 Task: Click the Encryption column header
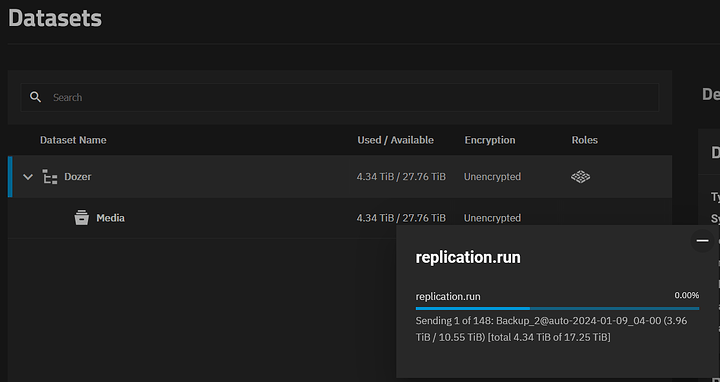point(489,140)
